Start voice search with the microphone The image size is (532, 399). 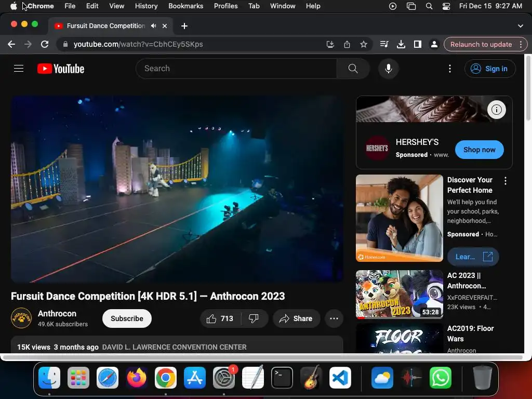tap(389, 69)
